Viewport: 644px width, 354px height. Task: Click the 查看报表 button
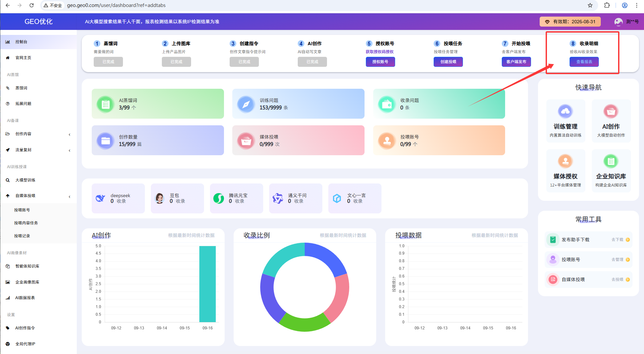[x=584, y=62]
